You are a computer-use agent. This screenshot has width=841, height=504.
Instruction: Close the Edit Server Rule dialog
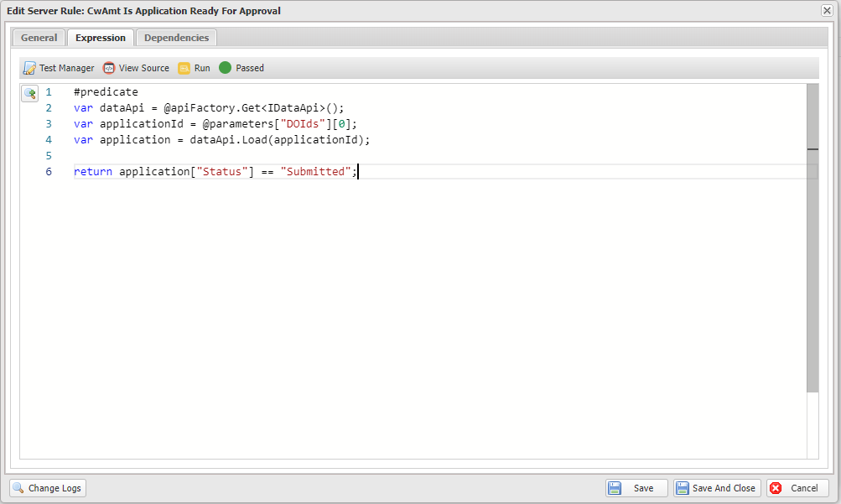(x=827, y=11)
